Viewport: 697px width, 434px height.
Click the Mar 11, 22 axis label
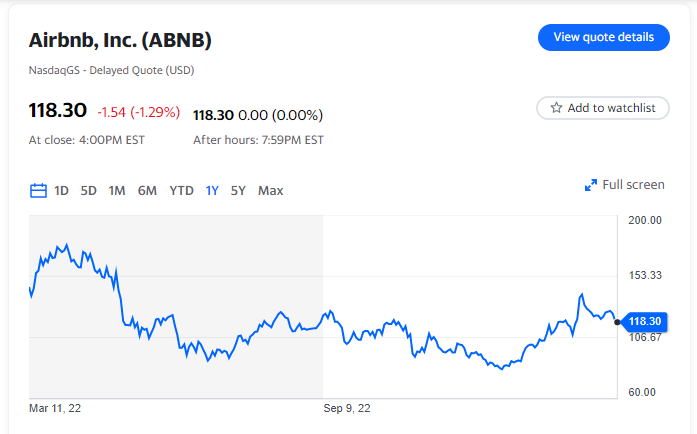[54, 408]
